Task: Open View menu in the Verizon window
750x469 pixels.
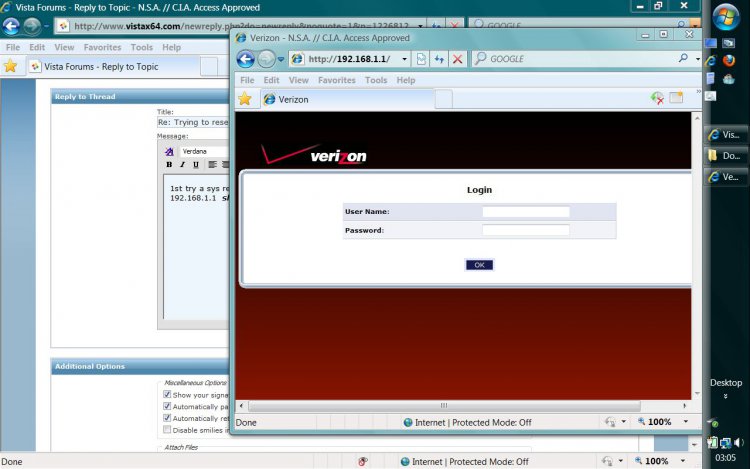Action: pyautogui.click(x=298, y=80)
